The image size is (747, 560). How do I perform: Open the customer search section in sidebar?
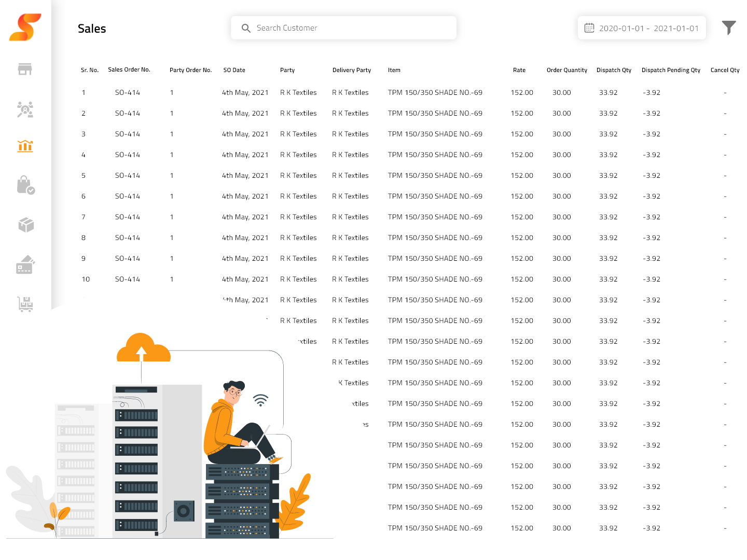pos(25,109)
